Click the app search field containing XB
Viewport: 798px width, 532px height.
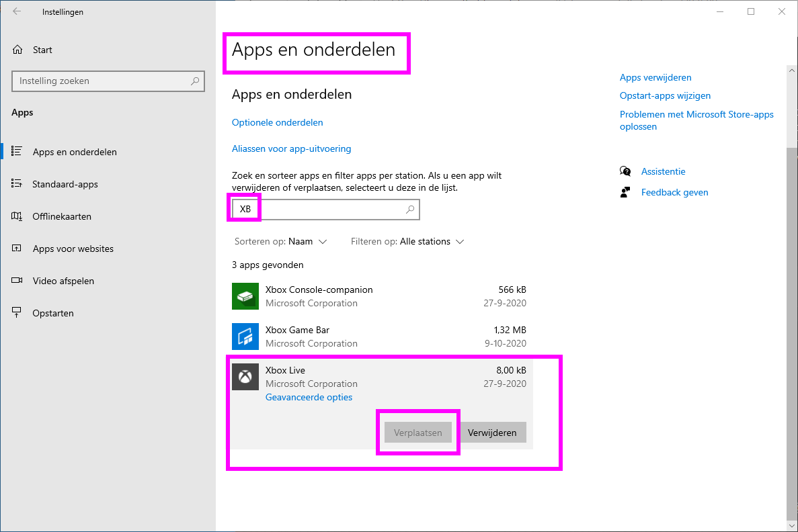click(x=325, y=209)
